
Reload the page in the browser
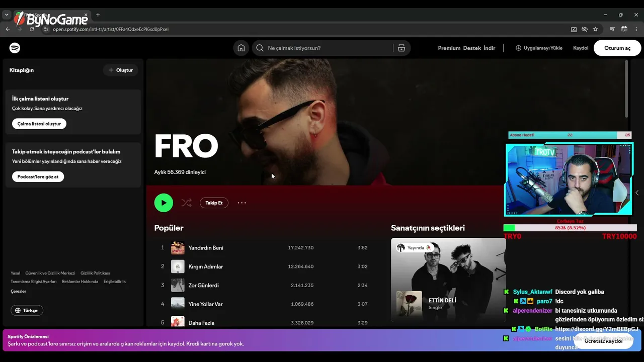(32, 29)
